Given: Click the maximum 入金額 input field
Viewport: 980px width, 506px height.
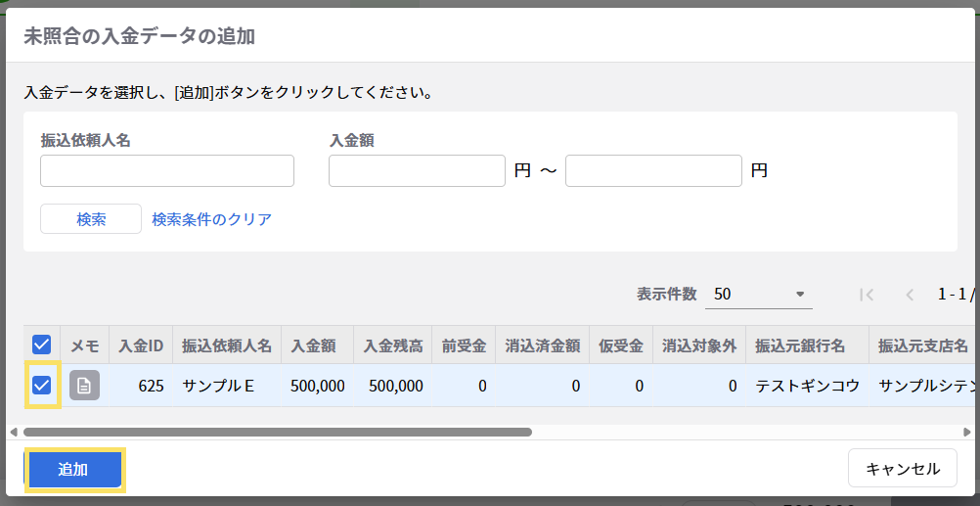Looking at the screenshot, I should point(653,170).
